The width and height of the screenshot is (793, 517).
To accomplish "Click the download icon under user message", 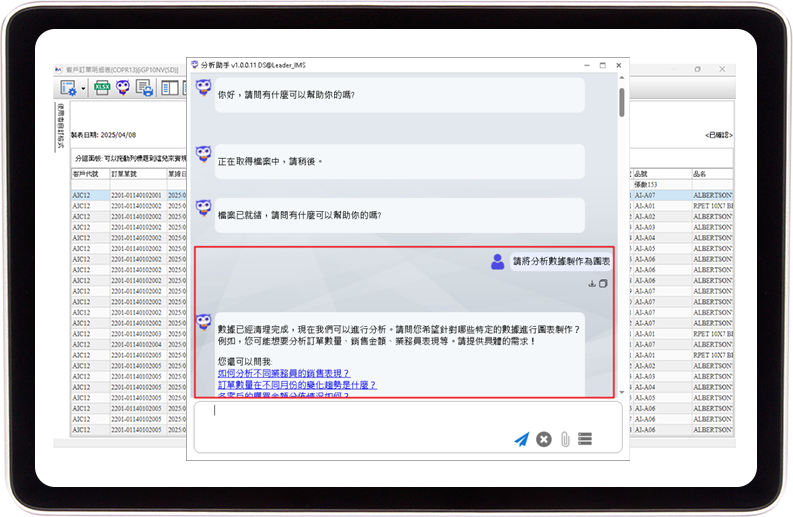I will 592,283.
